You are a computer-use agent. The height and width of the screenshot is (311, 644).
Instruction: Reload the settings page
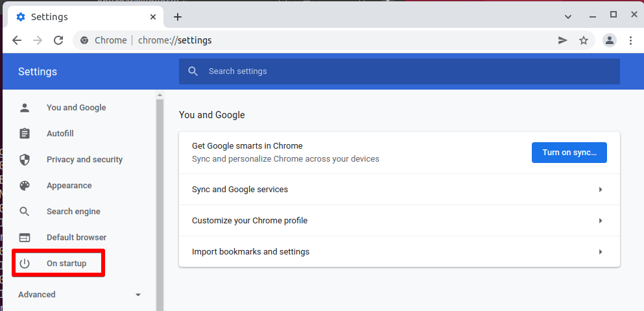[59, 40]
